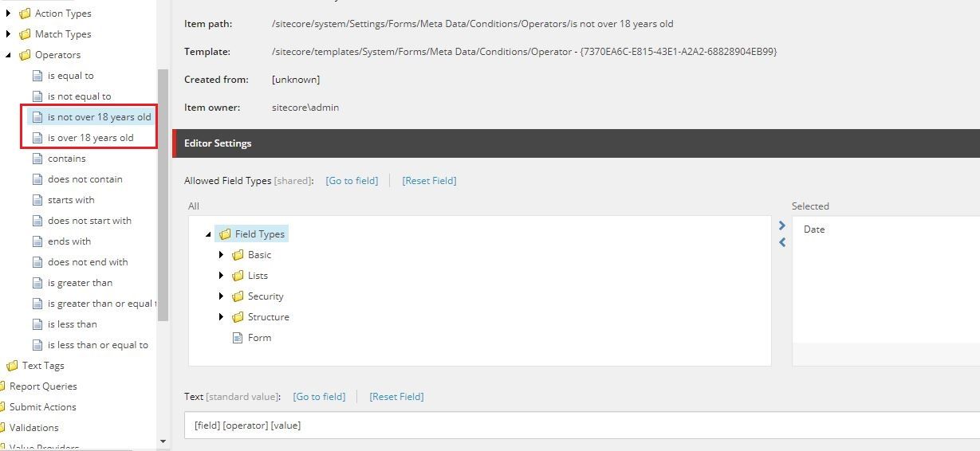The image size is (980, 451).
Task: Click the 'does not contain' document icon
Action: click(x=37, y=179)
